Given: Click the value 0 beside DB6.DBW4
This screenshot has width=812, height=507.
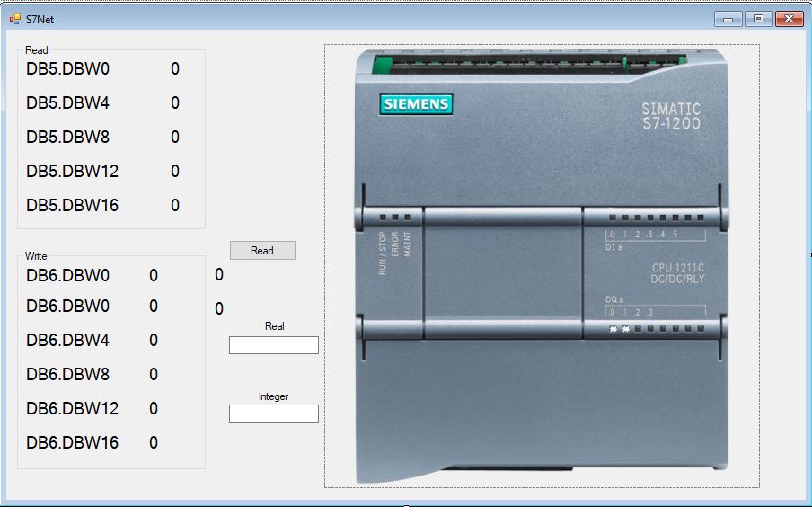Looking at the screenshot, I should point(154,341).
